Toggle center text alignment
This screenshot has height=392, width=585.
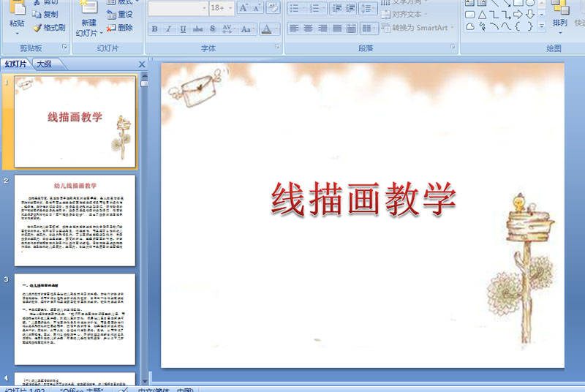[x=308, y=29]
